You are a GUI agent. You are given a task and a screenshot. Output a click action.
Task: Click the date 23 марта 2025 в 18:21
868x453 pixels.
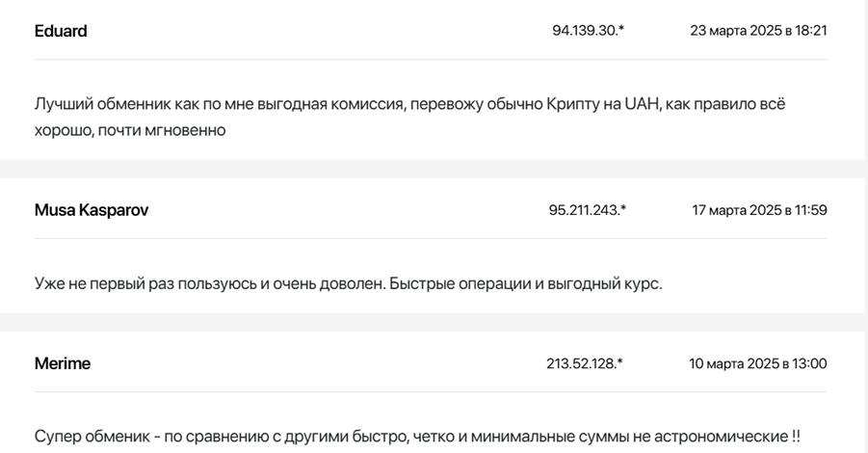pos(757,31)
